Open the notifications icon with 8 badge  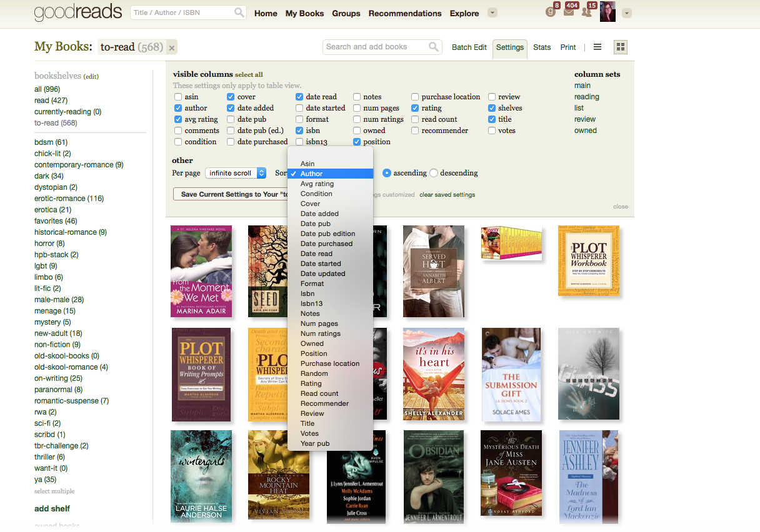(x=551, y=12)
